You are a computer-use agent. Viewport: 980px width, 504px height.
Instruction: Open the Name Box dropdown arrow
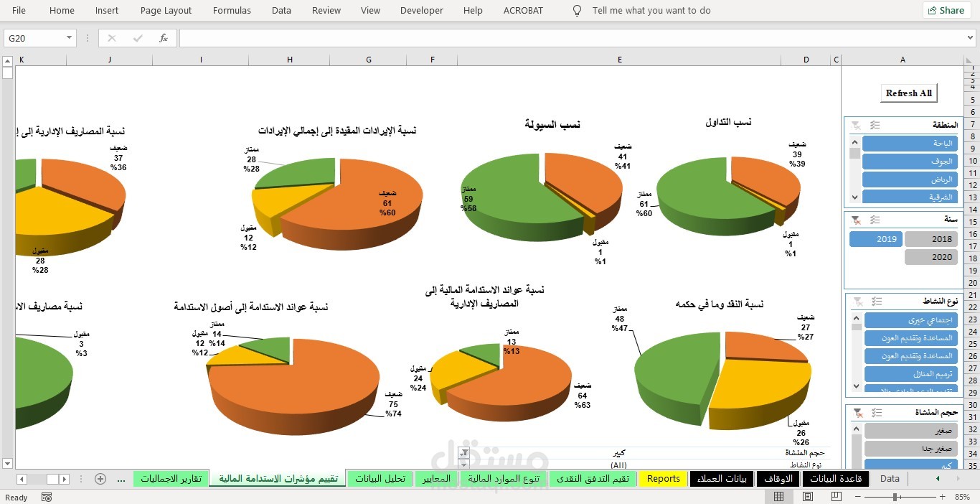(70, 38)
